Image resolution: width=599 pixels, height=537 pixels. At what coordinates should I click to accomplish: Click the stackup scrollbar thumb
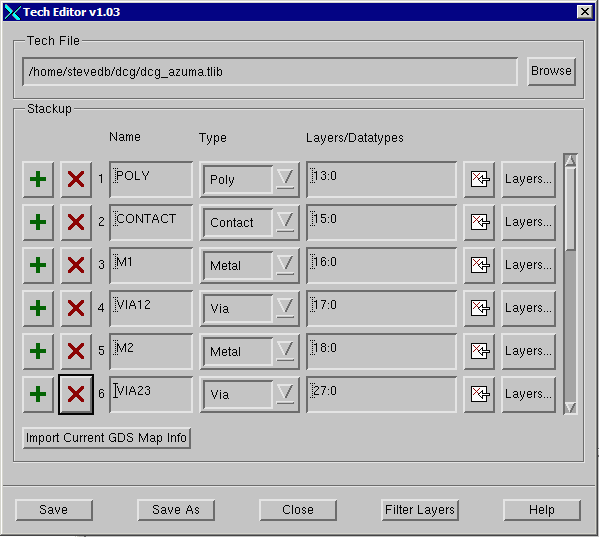pyautogui.click(x=570, y=209)
